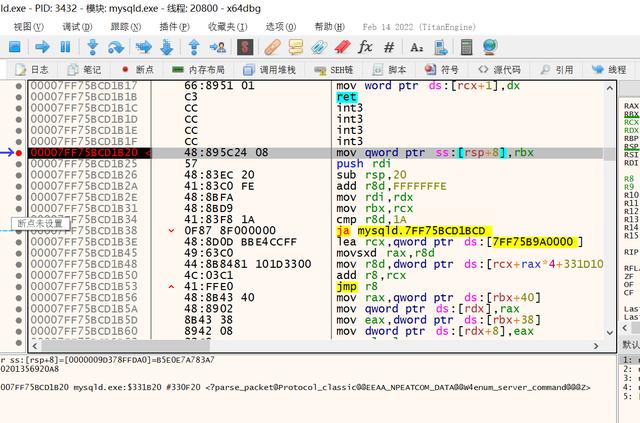
Task: Click the step into icon
Action: click(x=93, y=47)
